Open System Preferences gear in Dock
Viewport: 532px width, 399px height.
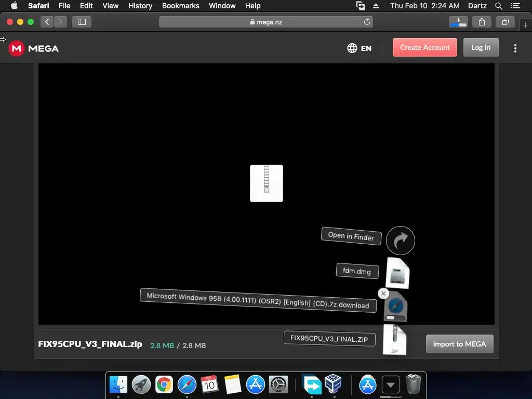click(278, 384)
